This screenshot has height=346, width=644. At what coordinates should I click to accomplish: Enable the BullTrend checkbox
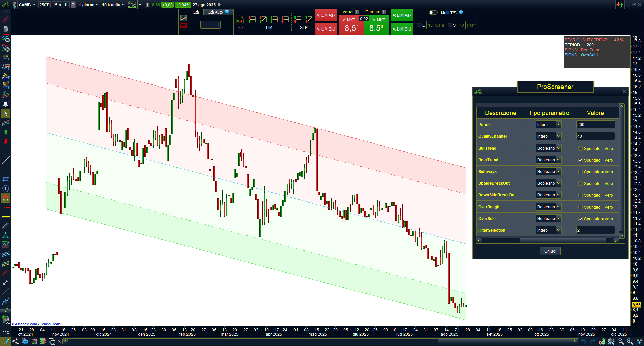click(x=580, y=149)
